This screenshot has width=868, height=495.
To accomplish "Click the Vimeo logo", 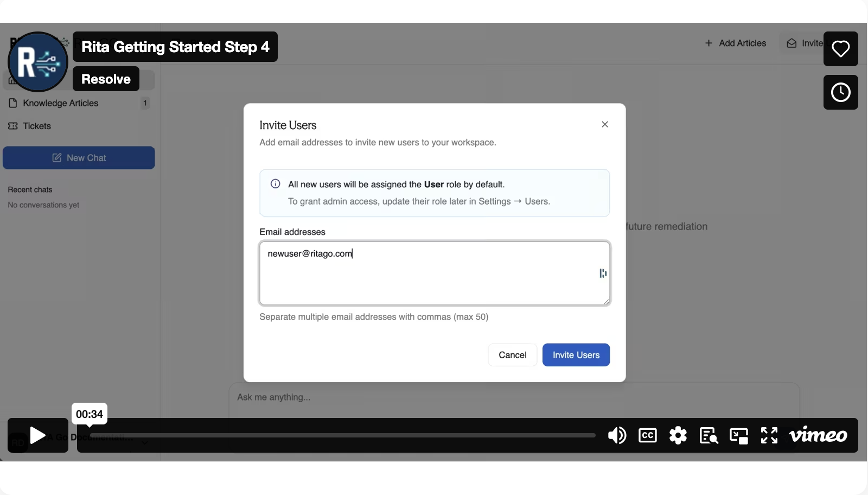I will 818,435.
